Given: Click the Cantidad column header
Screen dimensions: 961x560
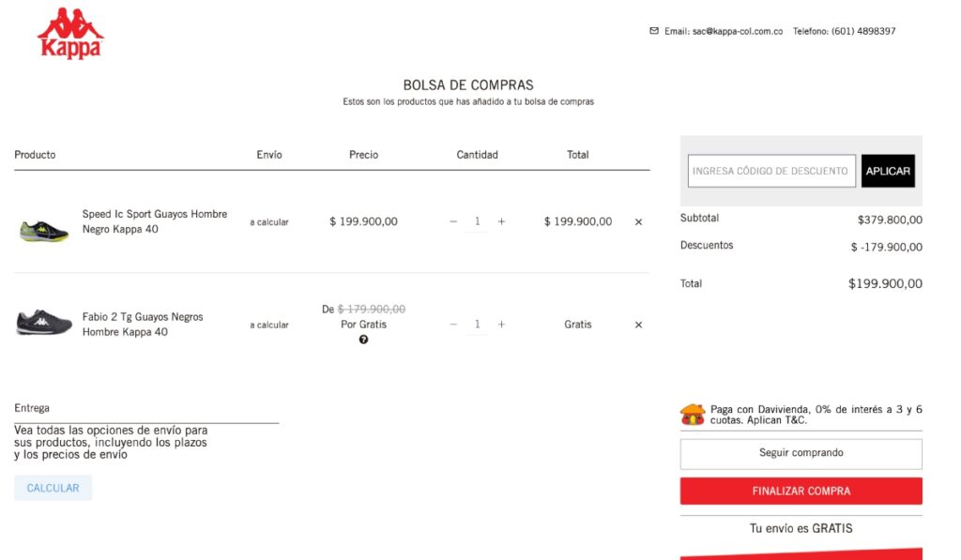Looking at the screenshot, I should 477,155.
